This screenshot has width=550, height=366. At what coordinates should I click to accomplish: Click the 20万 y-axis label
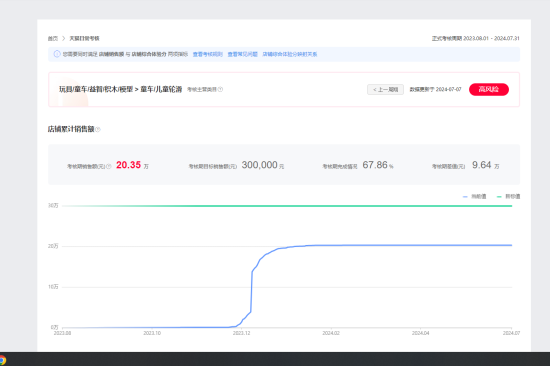coord(53,246)
